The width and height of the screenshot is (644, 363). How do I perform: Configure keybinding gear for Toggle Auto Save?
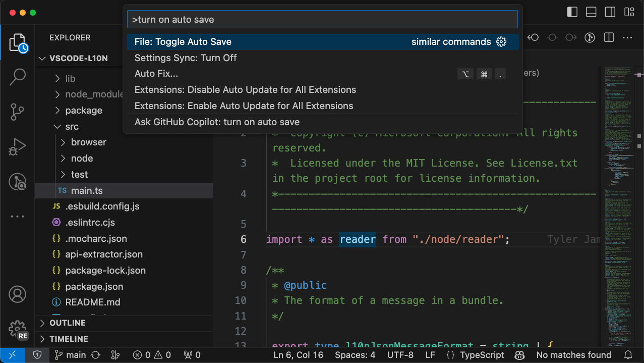click(x=501, y=42)
